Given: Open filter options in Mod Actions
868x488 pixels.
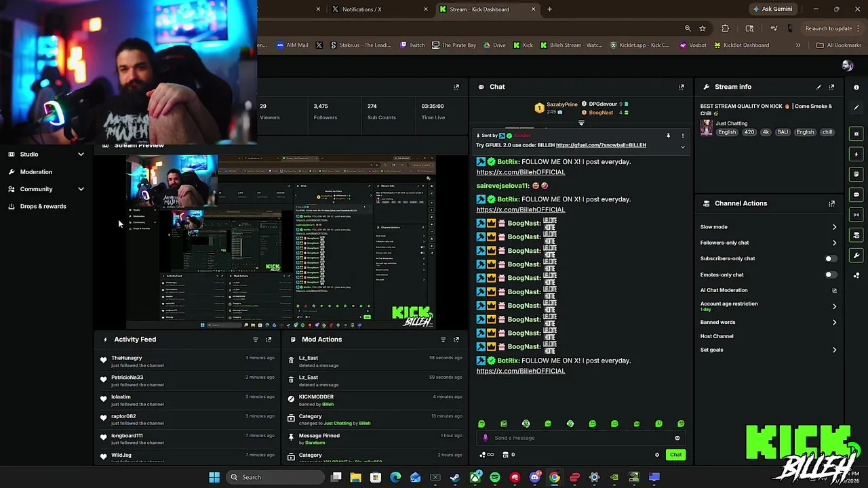Looking at the screenshot, I should (443, 340).
